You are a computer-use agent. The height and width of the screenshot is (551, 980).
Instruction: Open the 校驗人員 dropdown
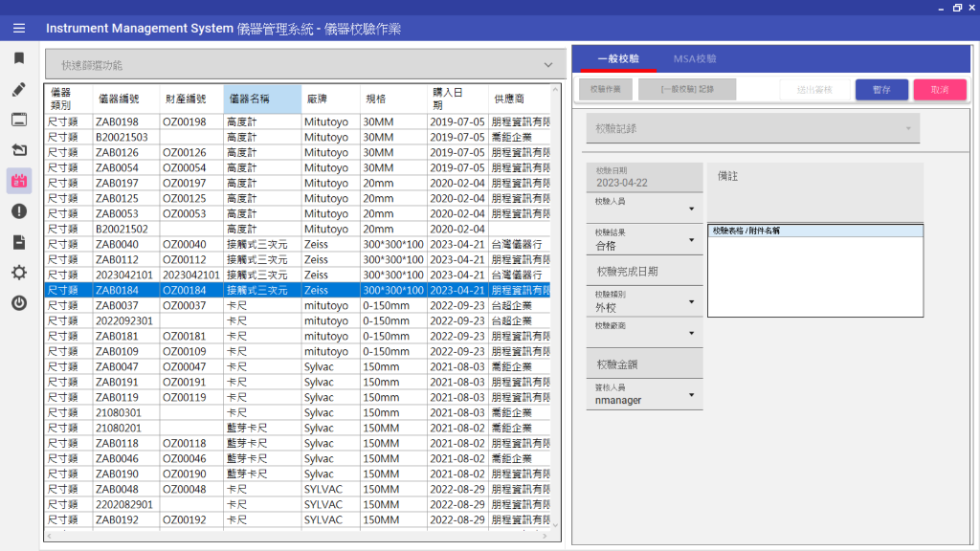pyautogui.click(x=643, y=207)
